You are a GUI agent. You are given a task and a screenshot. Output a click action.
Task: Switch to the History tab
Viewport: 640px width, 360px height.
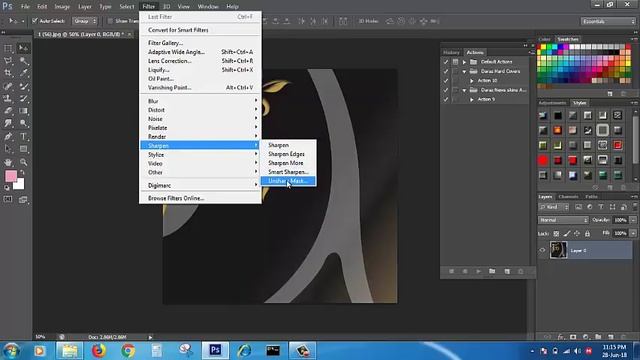coord(451,52)
